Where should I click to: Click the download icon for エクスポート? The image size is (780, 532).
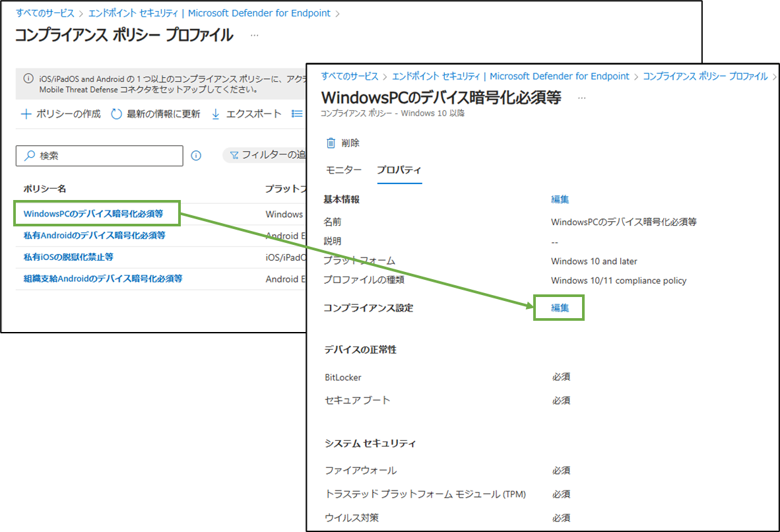(x=215, y=114)
